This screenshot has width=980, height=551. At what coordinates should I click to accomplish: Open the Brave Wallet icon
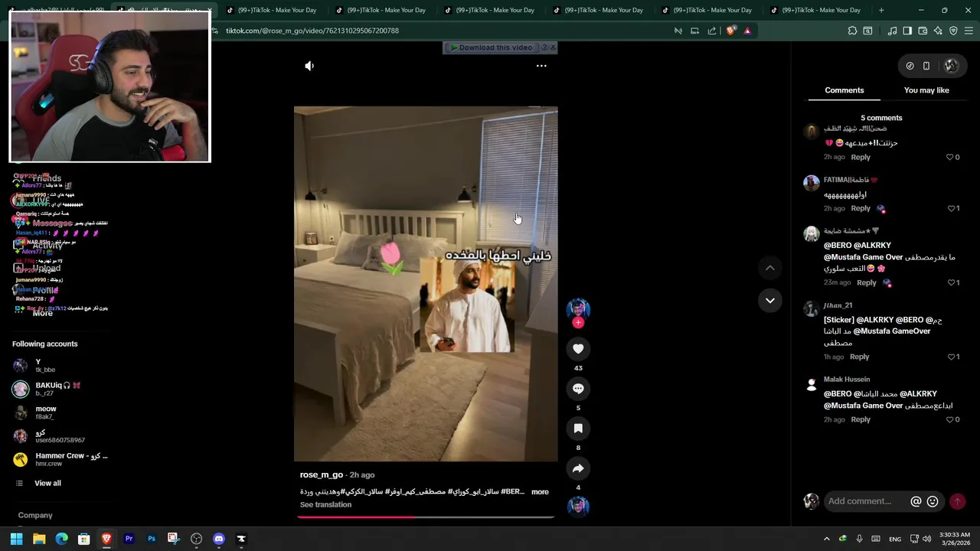click(x=923, y=31)
